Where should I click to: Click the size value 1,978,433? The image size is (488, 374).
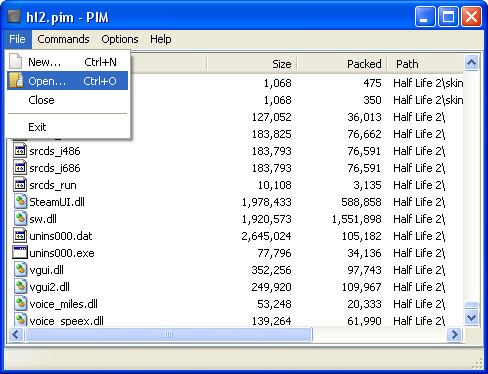coord(266,202)
